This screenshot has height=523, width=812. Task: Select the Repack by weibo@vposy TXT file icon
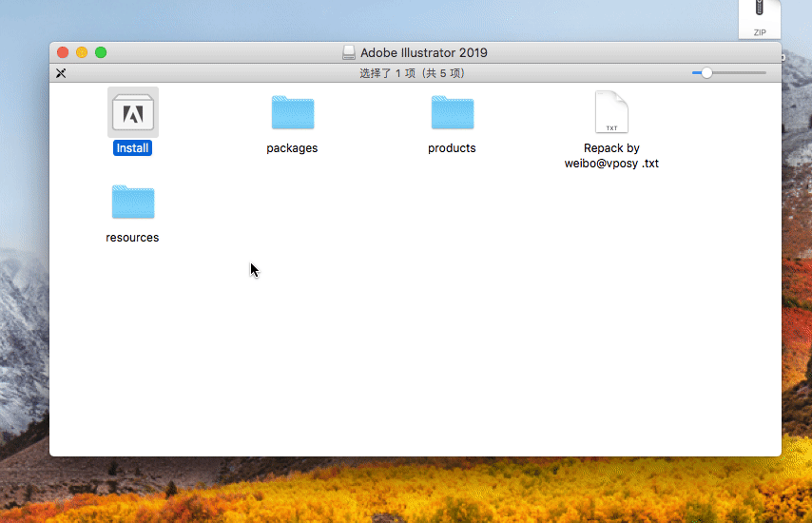point(611,112)
